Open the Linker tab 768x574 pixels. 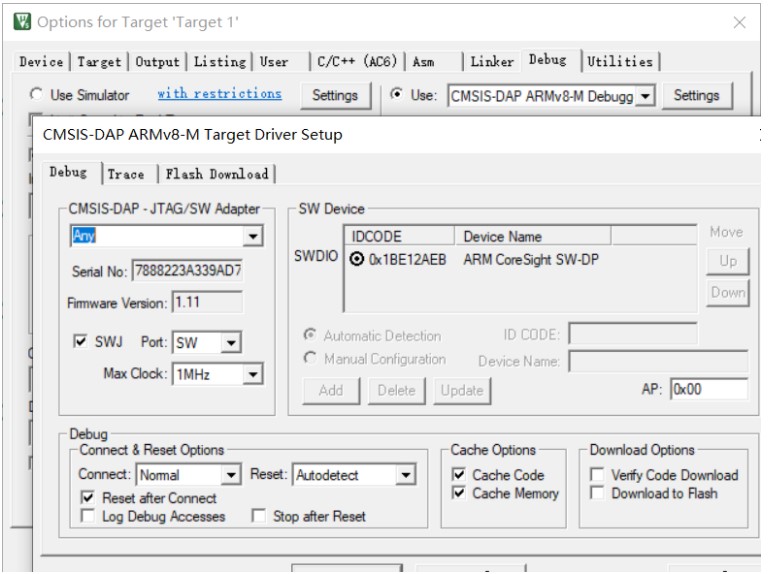click(492, 62)
